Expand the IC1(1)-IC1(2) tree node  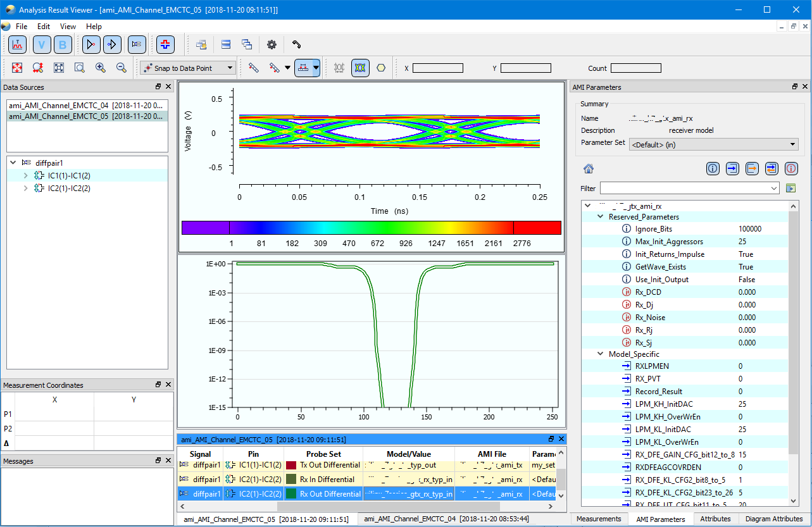coord(26,175)
